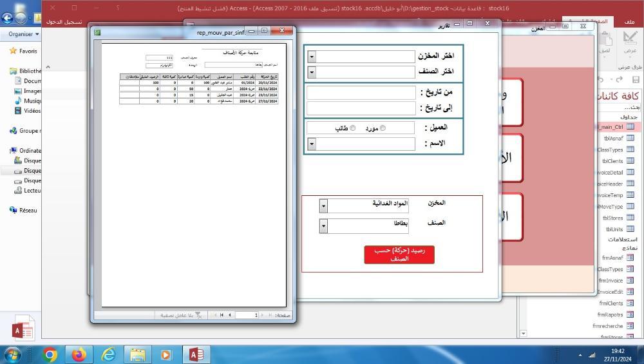The width and height of the screenshot is (644, 364).
Task: Click the Access file thumbnail in Explorer
Action: (23, 329)
